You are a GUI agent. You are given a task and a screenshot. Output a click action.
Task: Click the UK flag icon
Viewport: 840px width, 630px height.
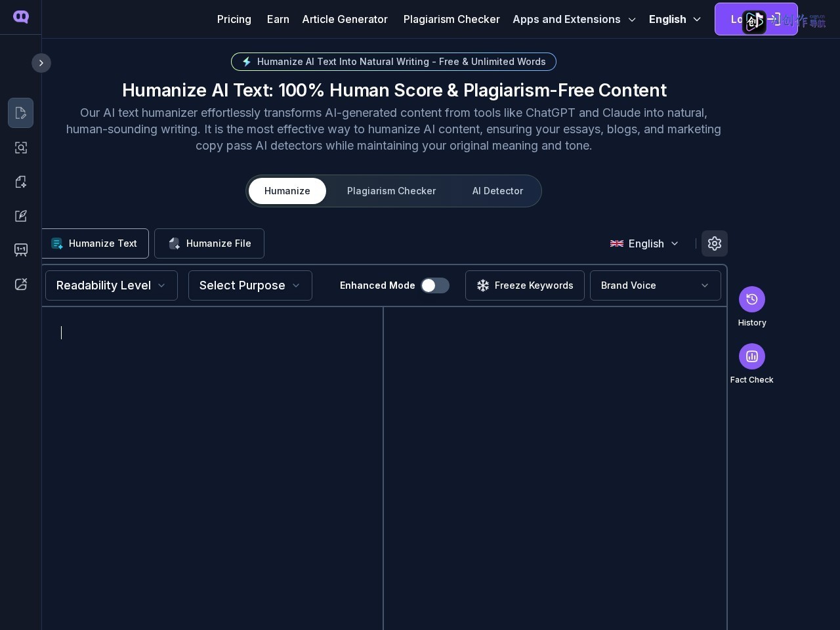(617, 243)
